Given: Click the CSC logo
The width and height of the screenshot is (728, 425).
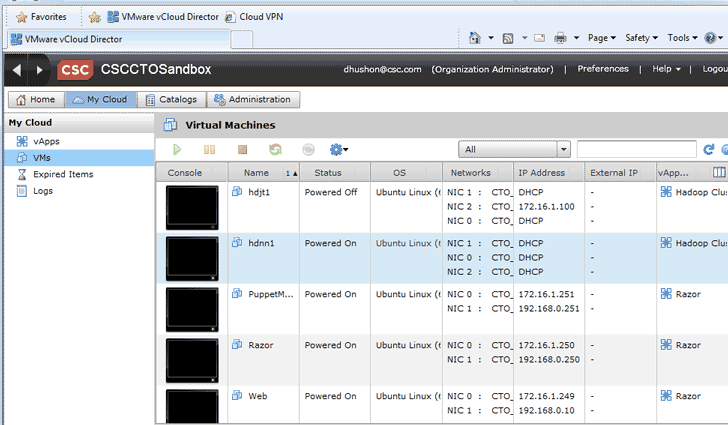Looking at the screenshot, I should click(75, 70).
